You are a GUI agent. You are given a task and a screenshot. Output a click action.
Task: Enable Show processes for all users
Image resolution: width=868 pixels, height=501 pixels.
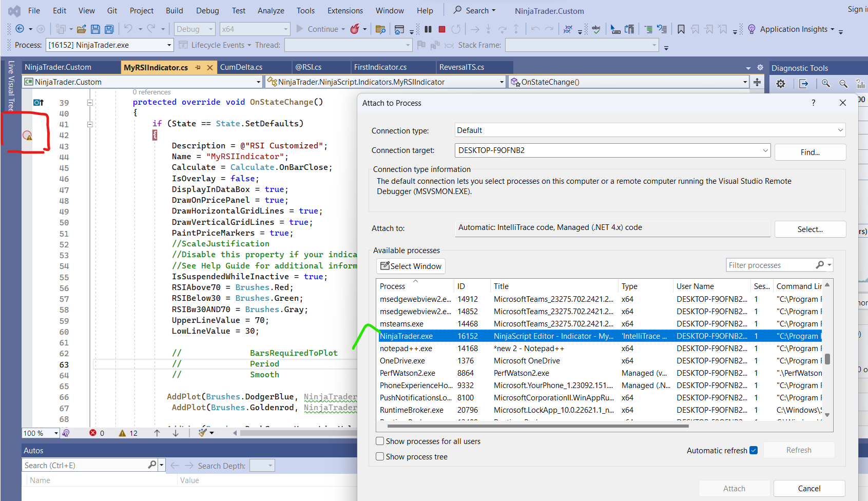[x=380, y=441]
